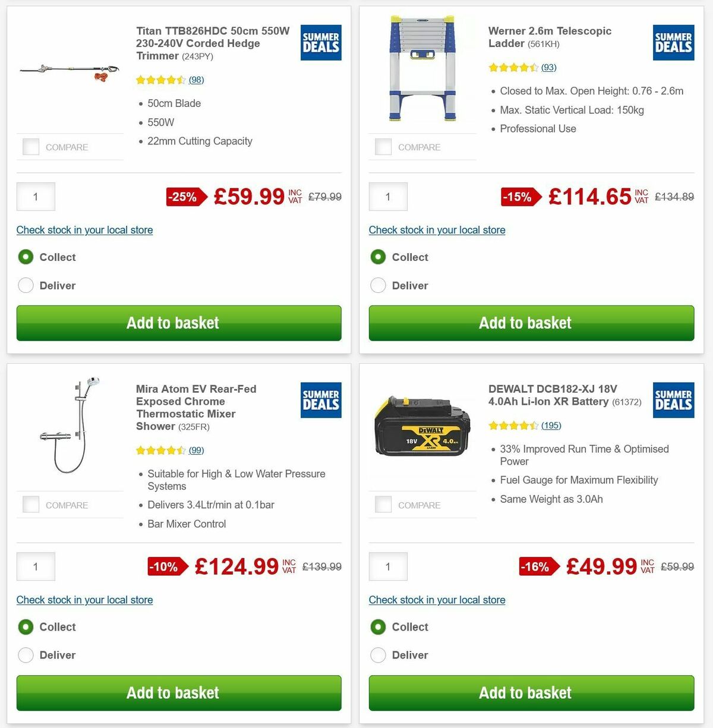Select Collect for the Mira shower
The width and height of the screenshot is (713, 728).
[26, 627]
